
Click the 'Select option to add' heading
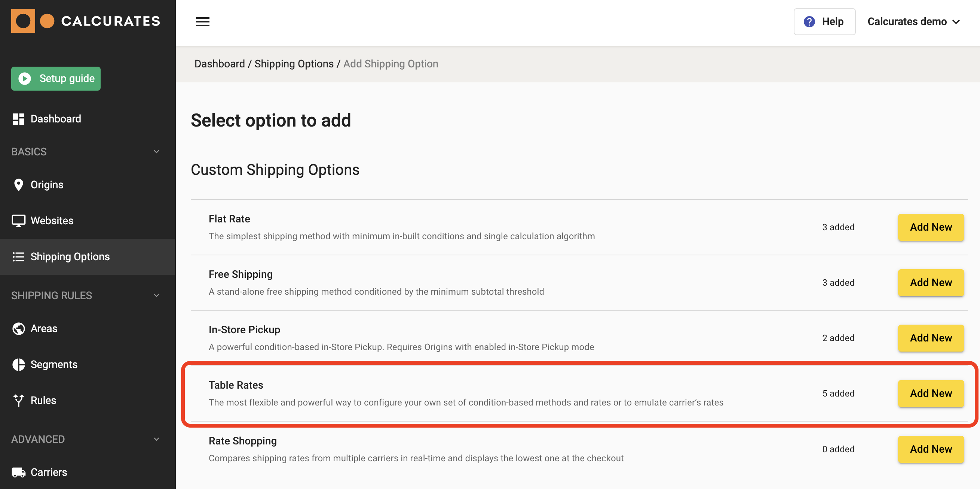(271, 120)
